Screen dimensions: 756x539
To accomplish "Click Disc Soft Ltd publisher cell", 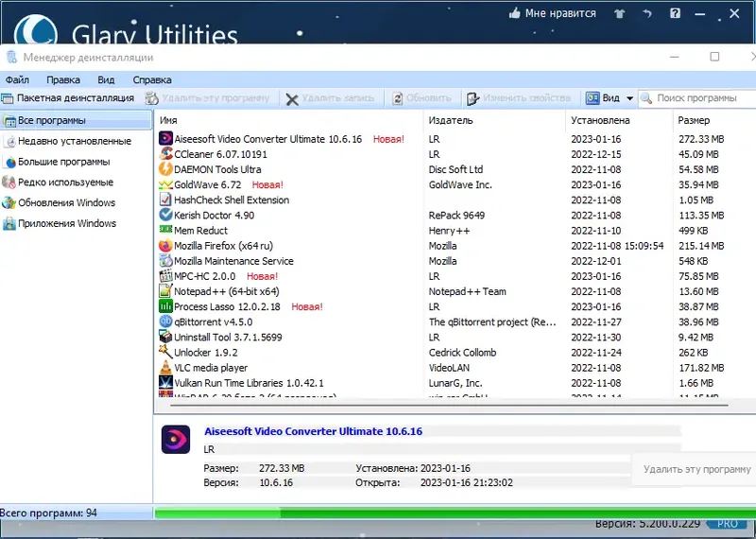I will click(455, 169).
